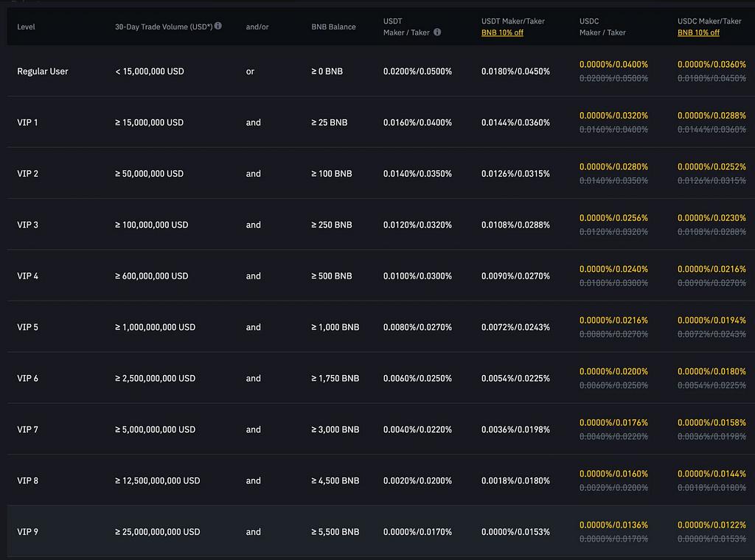Click yellow 0.0000%/0.0176% in VIP 7 row
The image size is (755, 560).
(613, 423)
